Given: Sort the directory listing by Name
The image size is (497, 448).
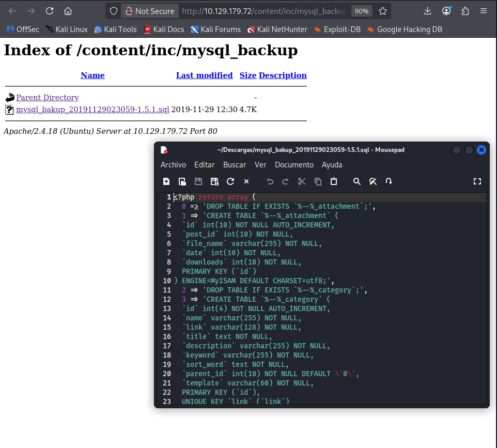Looking at the screenshot, I should coord(92,75).
